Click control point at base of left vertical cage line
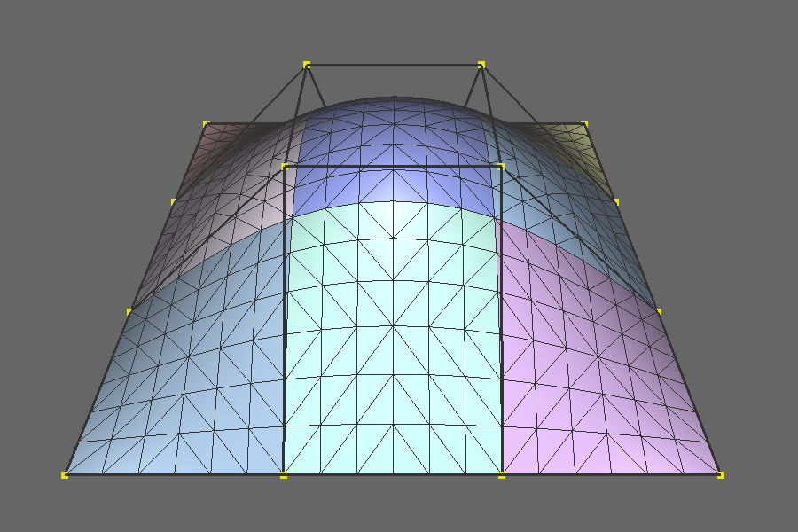This screenshot has width=798, height=532. (x=284, y=475)
